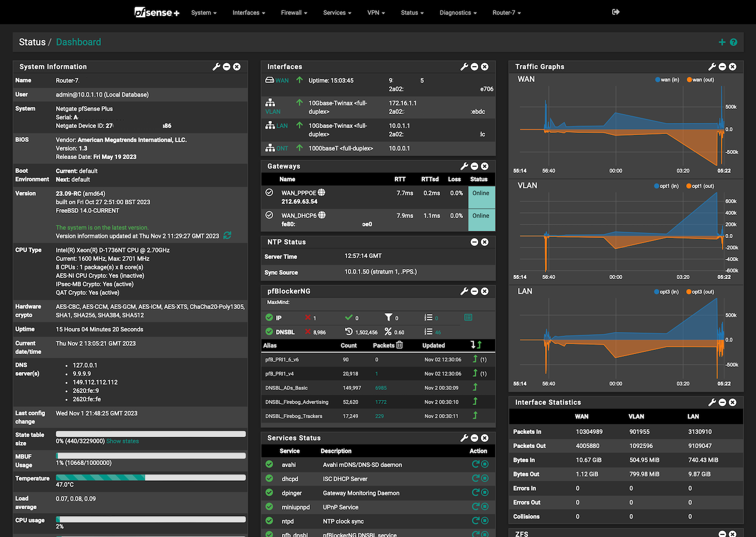This screenshot has height=537, width=756.
Task: Open the VPN menu
Action: [x=376, y=13]
